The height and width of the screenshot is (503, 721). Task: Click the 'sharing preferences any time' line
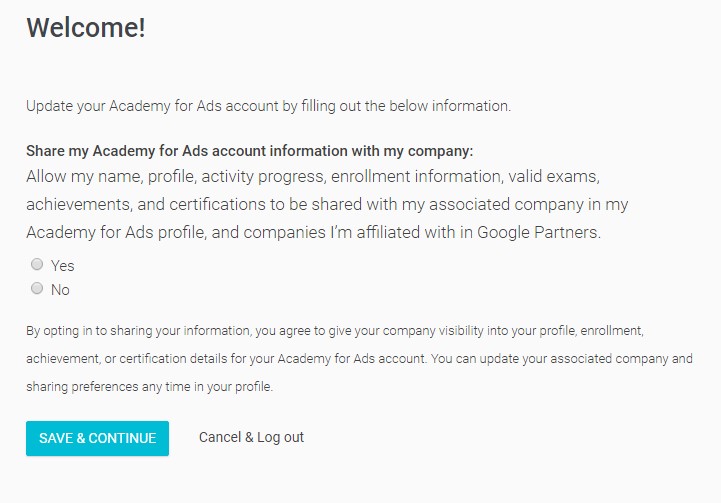(x=149, y=386)
